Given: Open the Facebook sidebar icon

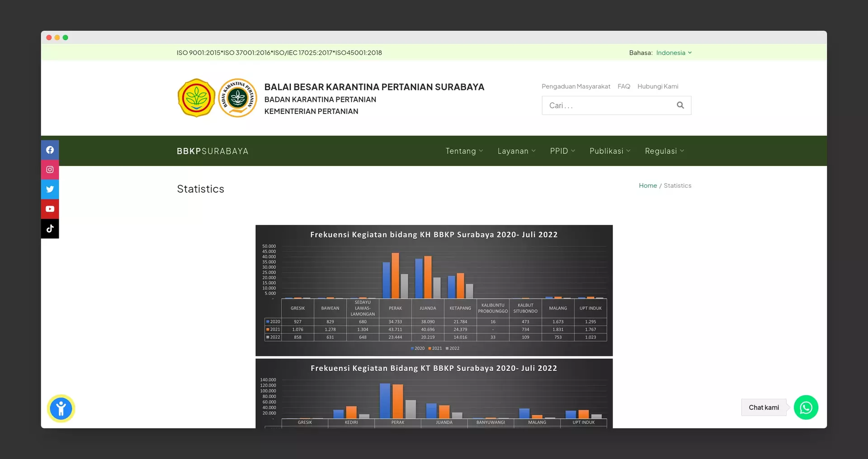Looking at the screenshot, I should pos(50,150).
